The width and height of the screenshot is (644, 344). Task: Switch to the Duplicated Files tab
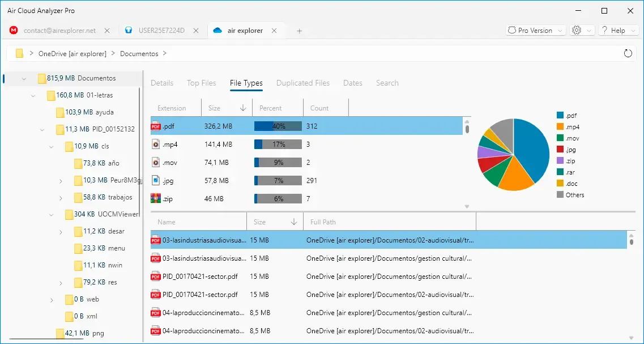pos(302,83)
